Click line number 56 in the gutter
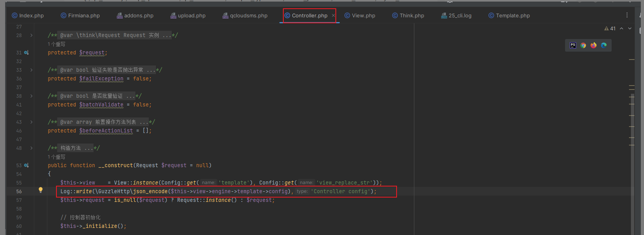Screen dimensions: 644x235 coord(19,192)
